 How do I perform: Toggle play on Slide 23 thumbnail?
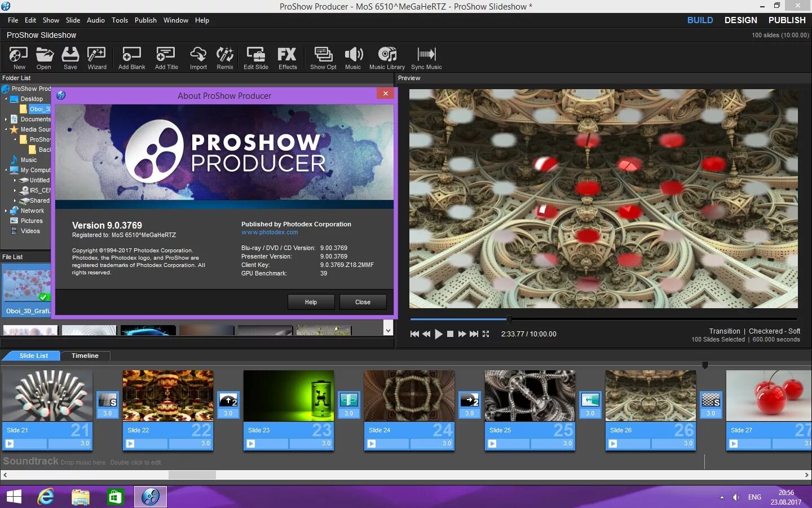(251, 444)
